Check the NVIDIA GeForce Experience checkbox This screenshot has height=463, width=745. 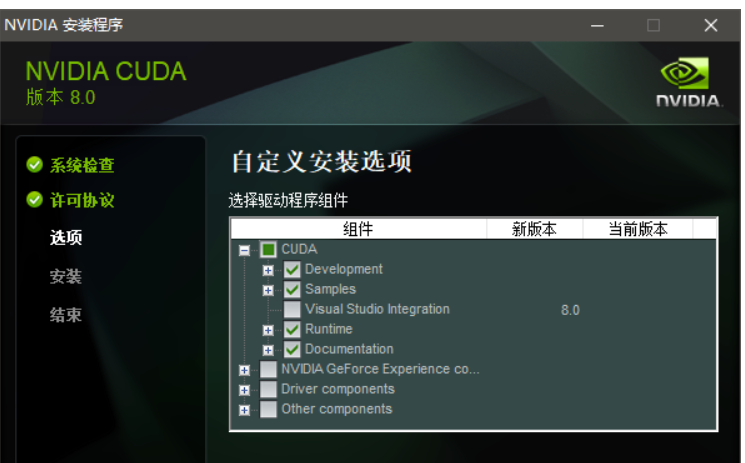click(268, 369)
